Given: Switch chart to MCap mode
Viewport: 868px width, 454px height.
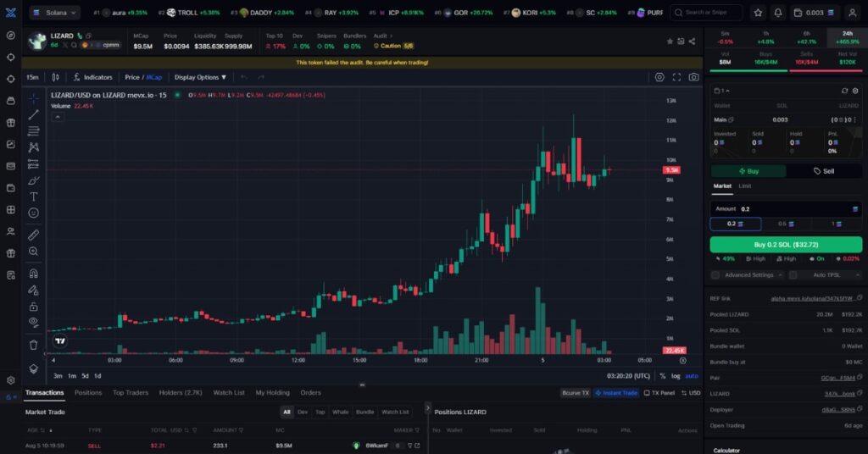Looking at the screenshot, I should click(x=154, y=77).
